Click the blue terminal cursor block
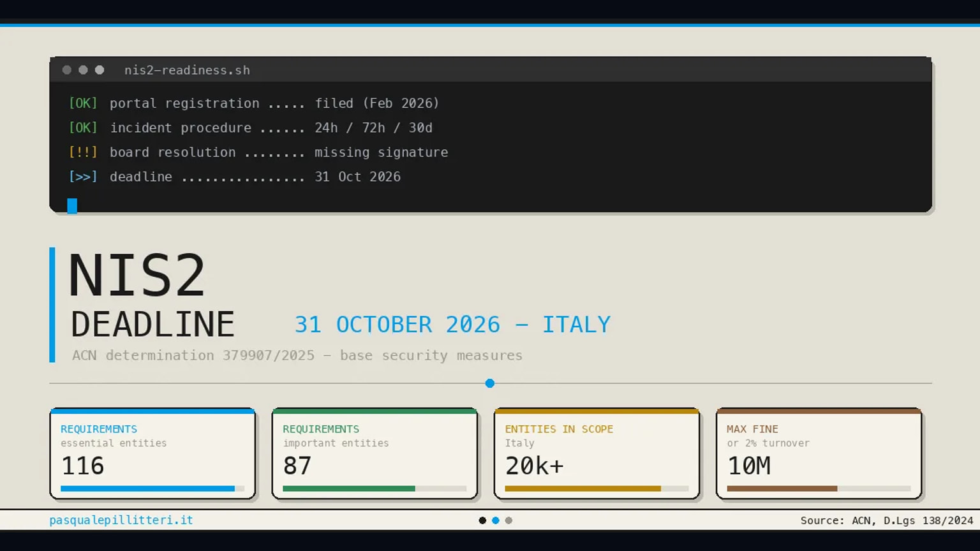980x551 pixels. (x=72, y=205)
